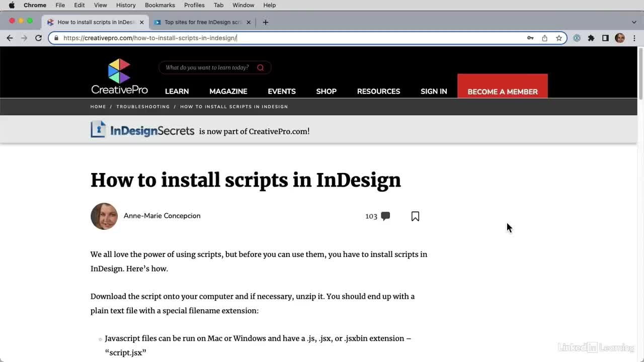644x362 pixels.
Task: Open the SHOP navigation item
Action: 327,92
